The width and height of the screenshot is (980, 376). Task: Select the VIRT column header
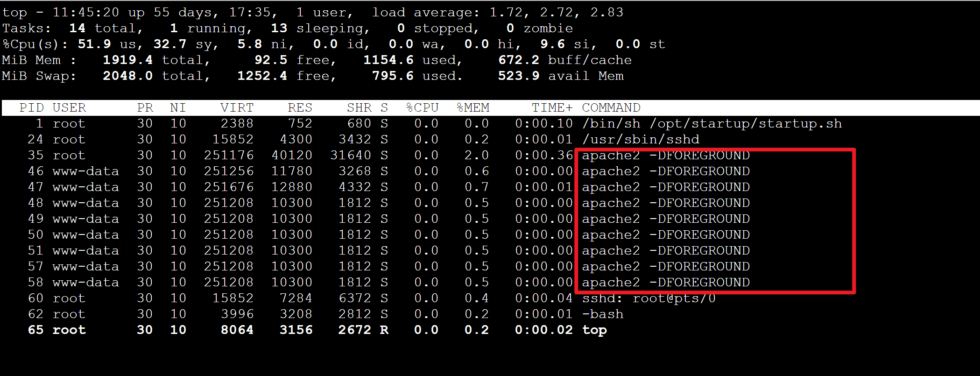point(237,108)
